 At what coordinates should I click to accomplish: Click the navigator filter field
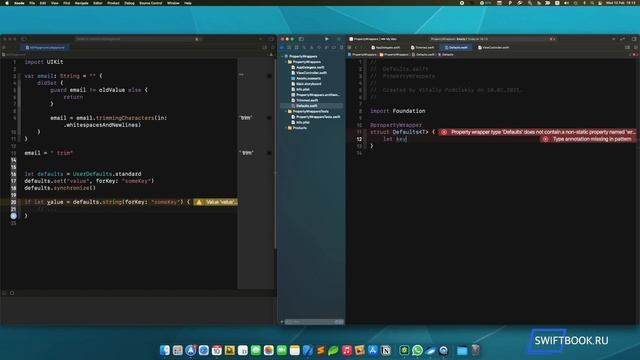313,322
